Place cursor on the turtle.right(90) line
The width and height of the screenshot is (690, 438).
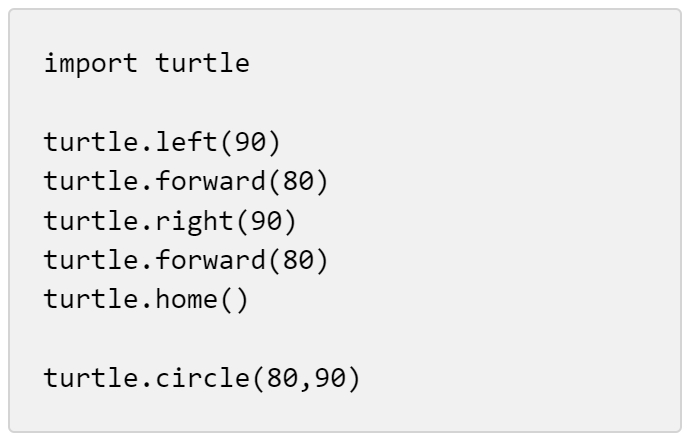pyautogui.click(x=172, y=221)
